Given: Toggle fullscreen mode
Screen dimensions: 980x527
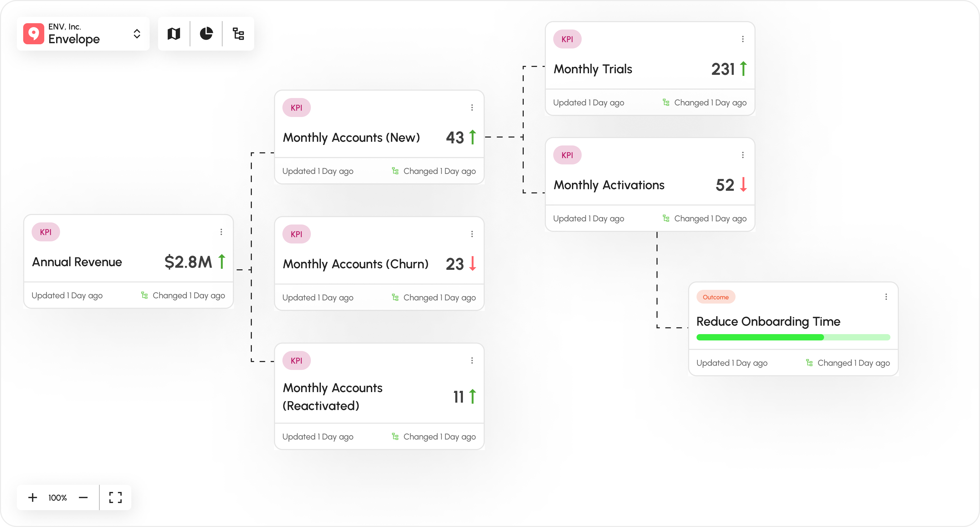Looking at the screenshot, I should pos(115,497).
